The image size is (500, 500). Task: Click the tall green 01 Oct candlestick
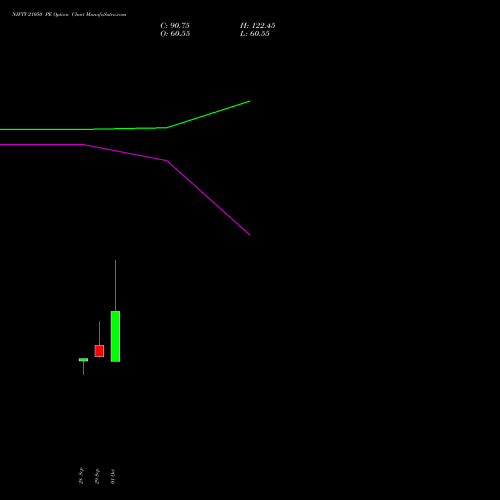[x=115, y=336]
